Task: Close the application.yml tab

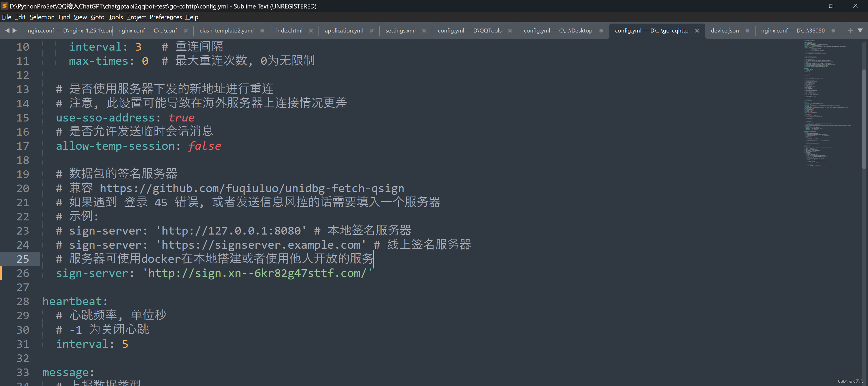Action: pyautogui.click(x=372, y=30)
